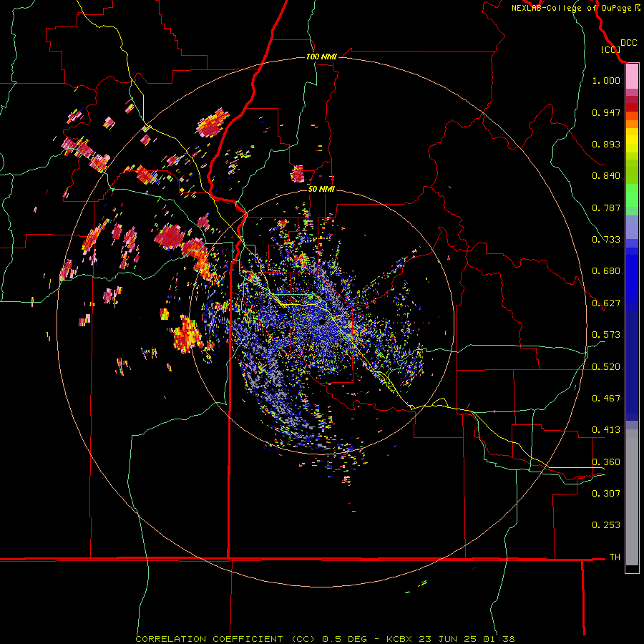644x644 pixels.
Task: Select the [CC] label above the color bar
Action: click(x=610, y=49)
